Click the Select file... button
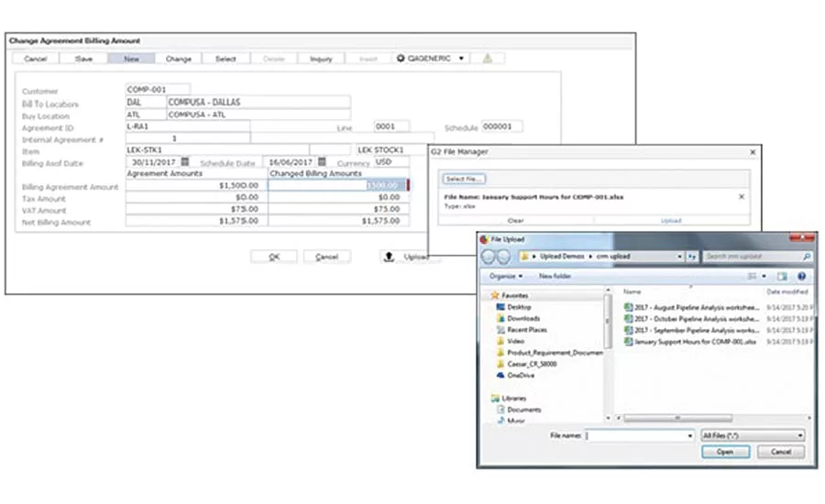 point(464,180)
